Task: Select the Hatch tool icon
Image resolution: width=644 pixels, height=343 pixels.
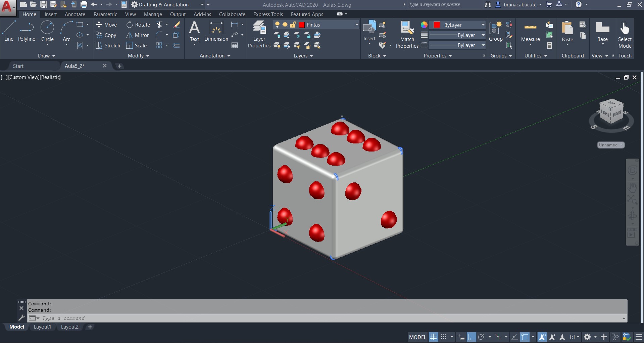Action: click(80, 45)
